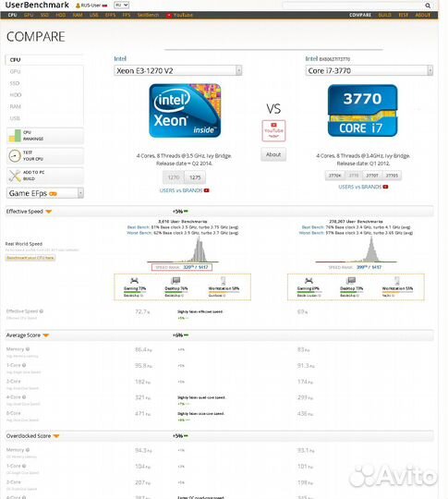The width and height of the screenshot is (448, 499).
Task: Select CPU tab in left sidebar
Action: (x=44, y=60)
